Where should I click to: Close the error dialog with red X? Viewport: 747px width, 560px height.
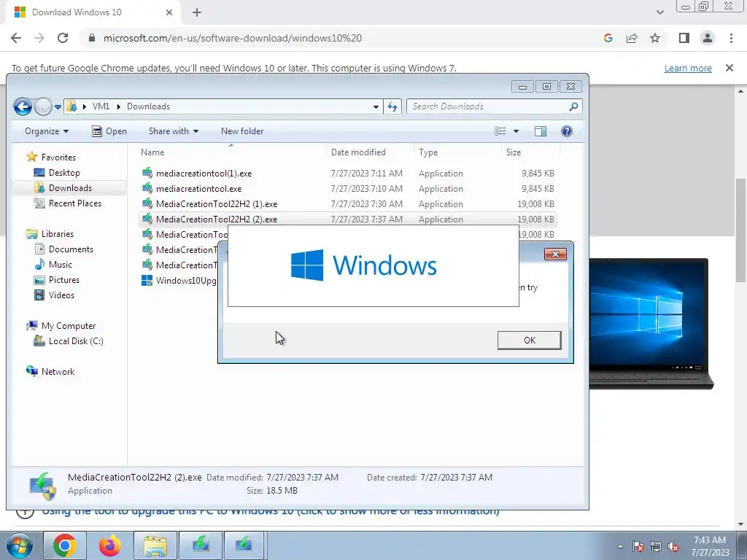555,254
